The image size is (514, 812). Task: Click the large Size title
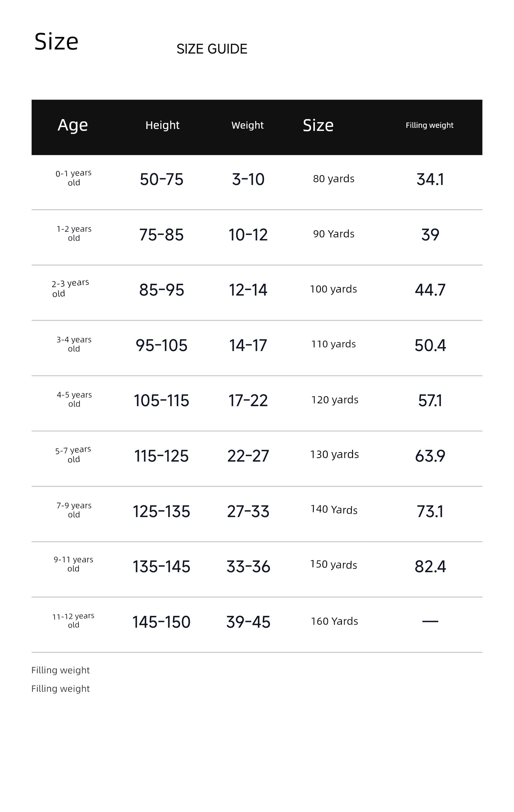[56, 41]
